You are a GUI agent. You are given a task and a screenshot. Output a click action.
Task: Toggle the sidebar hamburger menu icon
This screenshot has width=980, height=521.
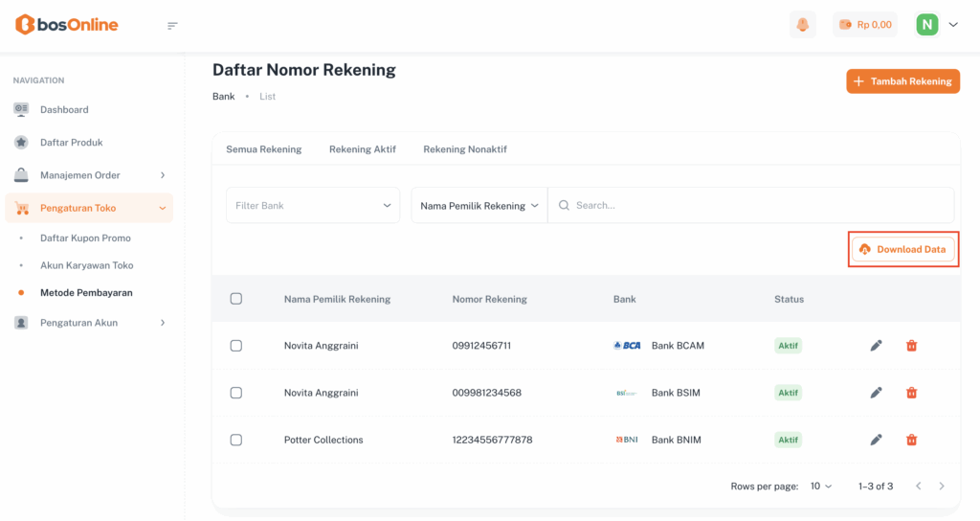[172, 25]
